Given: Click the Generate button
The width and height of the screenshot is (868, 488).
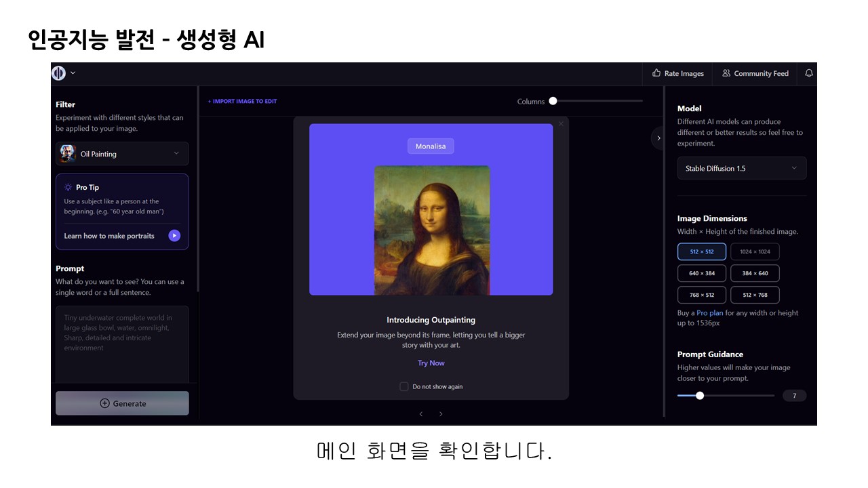Looking at the screenshot, I should point(122,403).
